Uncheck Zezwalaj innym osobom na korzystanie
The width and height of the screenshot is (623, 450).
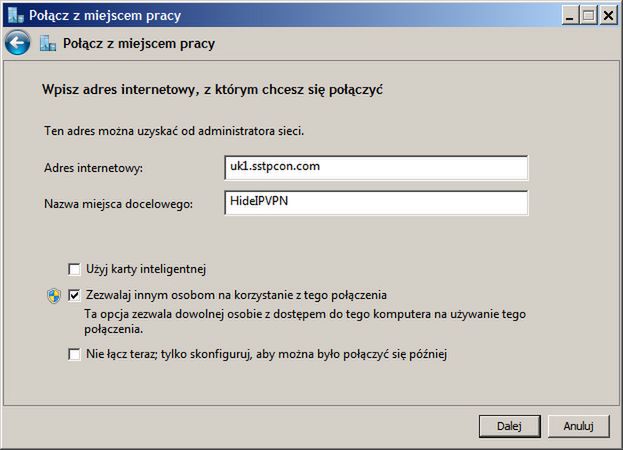click(x=74, y=295)
